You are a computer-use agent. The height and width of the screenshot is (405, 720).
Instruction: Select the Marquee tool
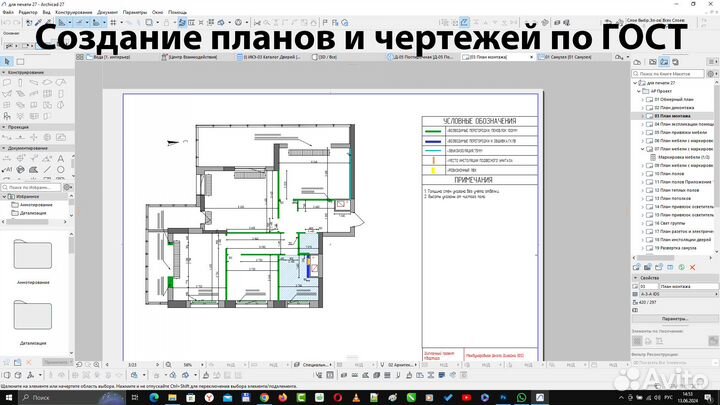point(20,62)
